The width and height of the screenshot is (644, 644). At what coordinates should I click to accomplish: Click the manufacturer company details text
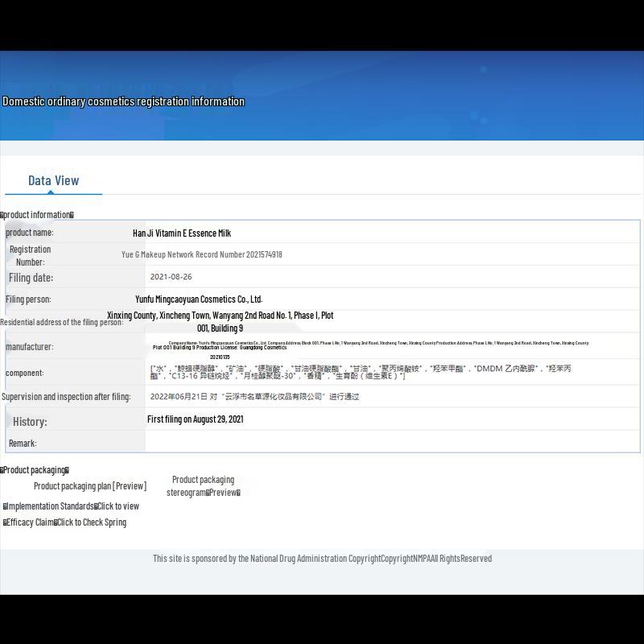(370, 346)
